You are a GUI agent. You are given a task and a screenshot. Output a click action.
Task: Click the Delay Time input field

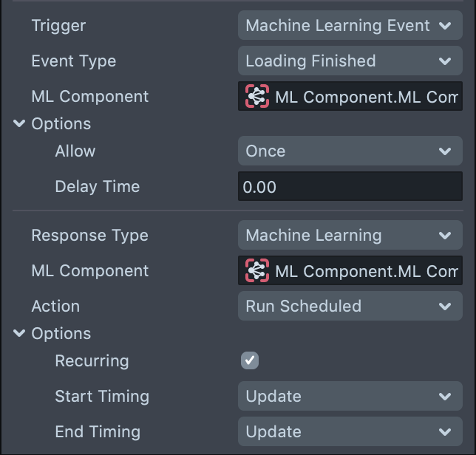350,187
